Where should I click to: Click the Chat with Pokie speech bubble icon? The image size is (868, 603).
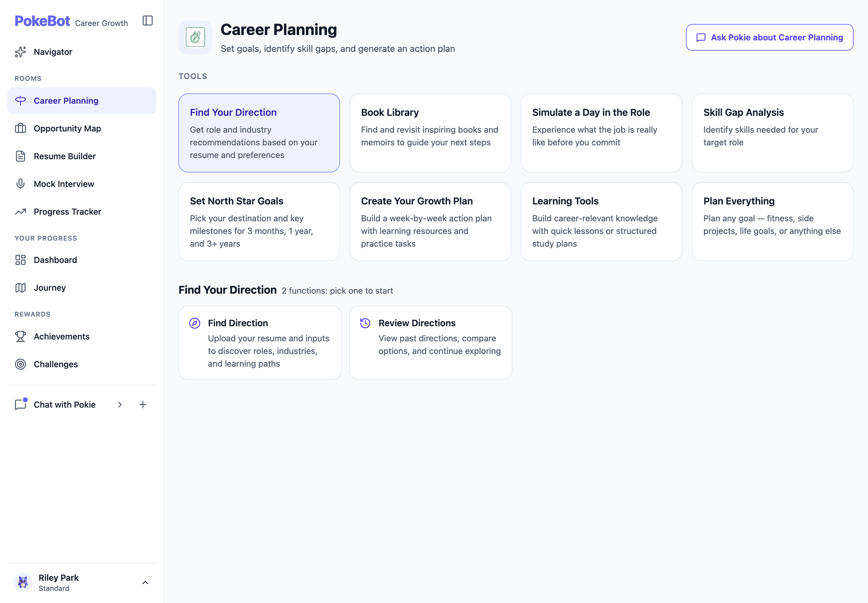[x=20, y=405]
